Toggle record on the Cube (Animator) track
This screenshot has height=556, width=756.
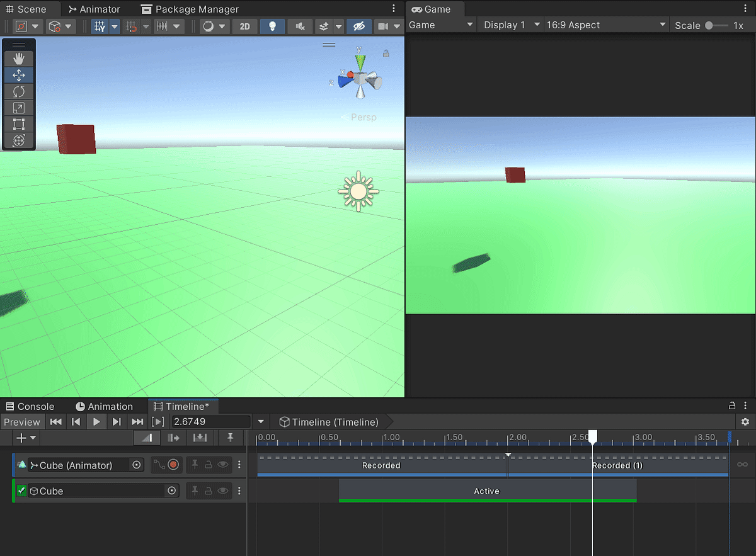[x=173, y=465]
